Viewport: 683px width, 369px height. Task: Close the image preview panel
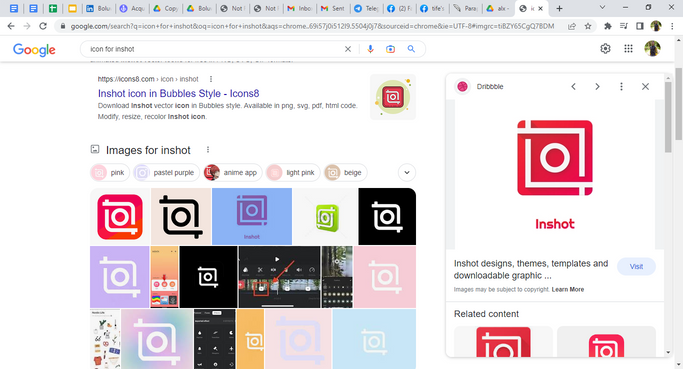tap(645, 86)
